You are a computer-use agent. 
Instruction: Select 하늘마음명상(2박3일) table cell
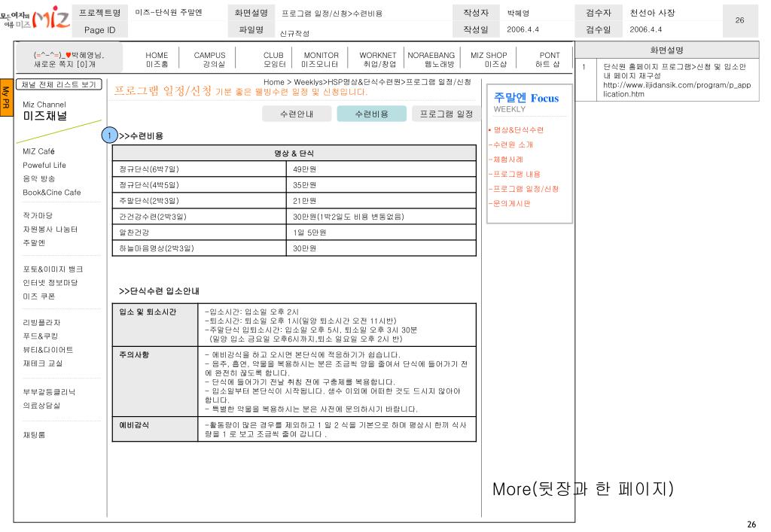199,248
